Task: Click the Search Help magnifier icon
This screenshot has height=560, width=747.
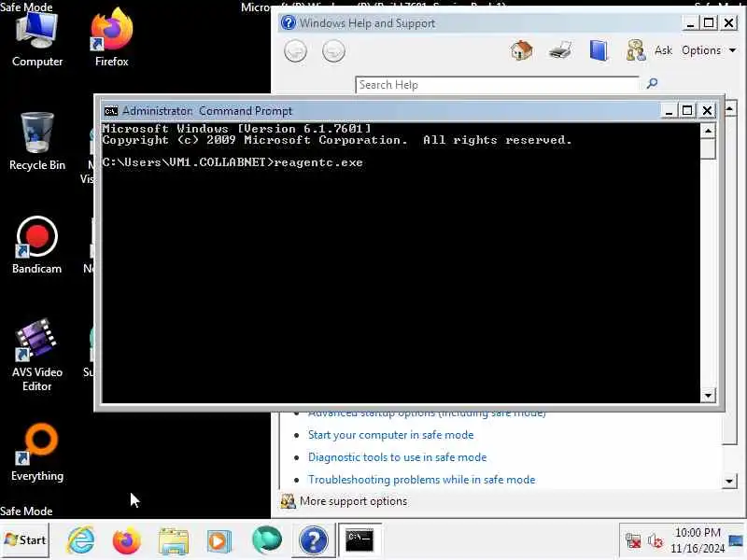Action: [652, 84]
